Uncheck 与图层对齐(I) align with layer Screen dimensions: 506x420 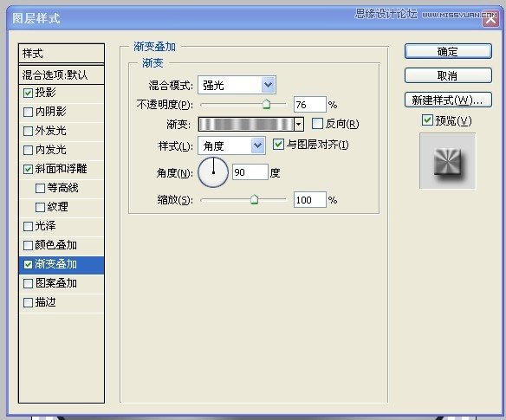pos(278,145)
